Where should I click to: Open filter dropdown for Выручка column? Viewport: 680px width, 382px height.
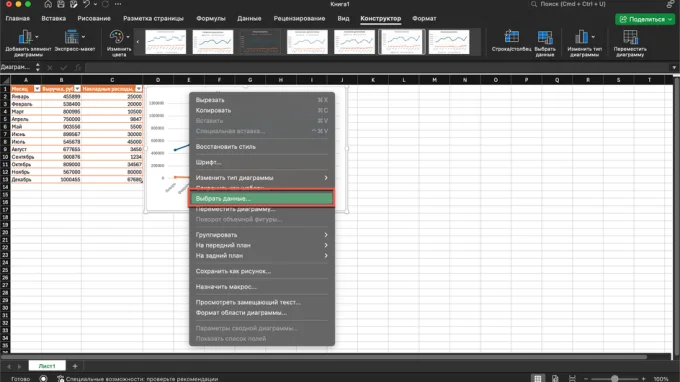(x=77, y=89)
